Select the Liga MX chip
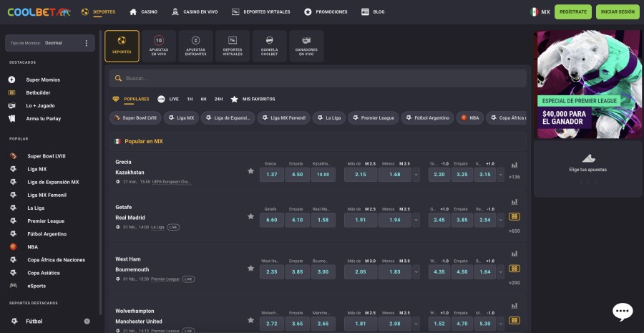Image resolution: width=644 pixels, height=333 pixels. coord(181,118)
